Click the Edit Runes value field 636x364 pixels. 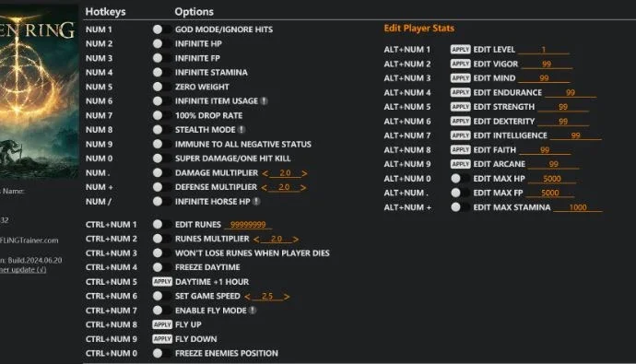pos(248,225)
